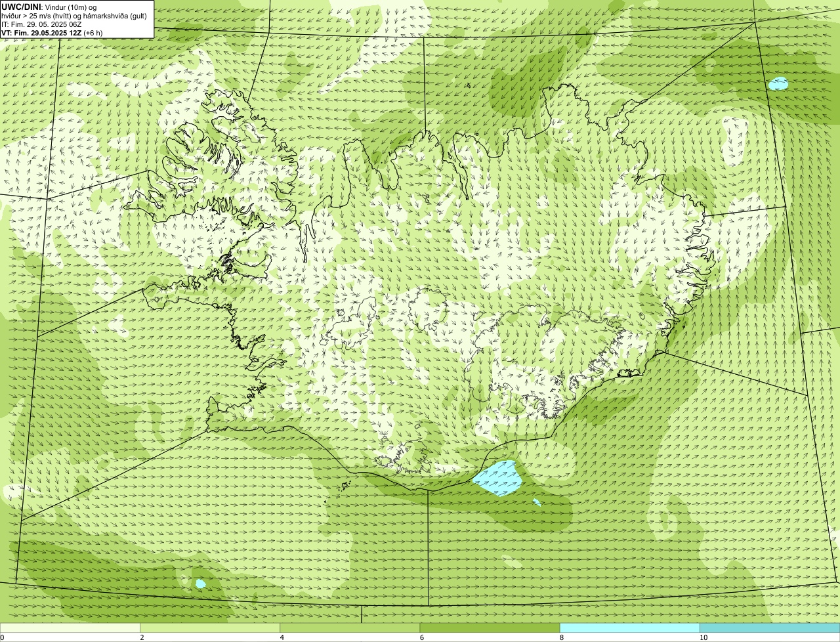Select the 4–6 m/s green legend segment

pos(350,628)
